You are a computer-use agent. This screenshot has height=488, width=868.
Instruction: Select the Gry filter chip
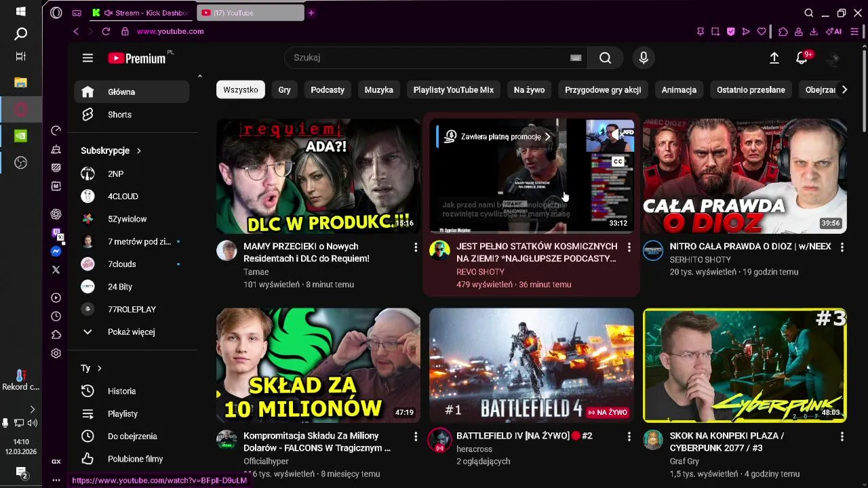coord(285,89)
